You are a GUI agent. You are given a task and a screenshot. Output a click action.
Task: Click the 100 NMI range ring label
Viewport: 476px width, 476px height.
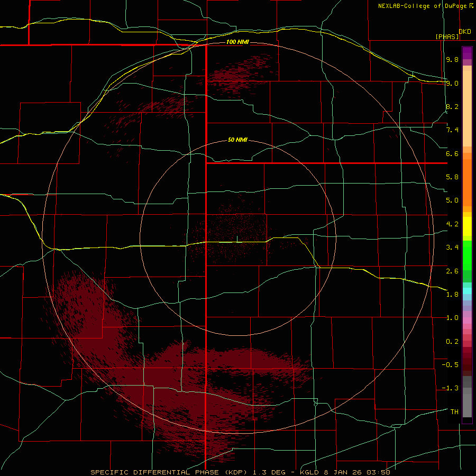pos(237,42)
